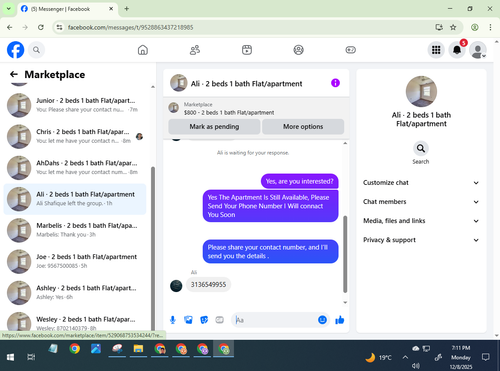Open the $800 2 beds listing link
500x371 pixels.
click(x=229, y=113)
